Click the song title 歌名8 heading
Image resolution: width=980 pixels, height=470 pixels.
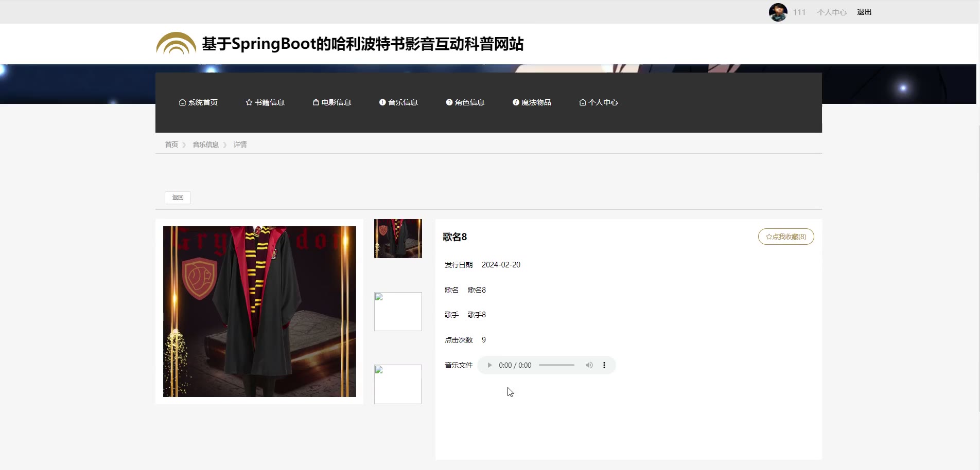(455, 237)
